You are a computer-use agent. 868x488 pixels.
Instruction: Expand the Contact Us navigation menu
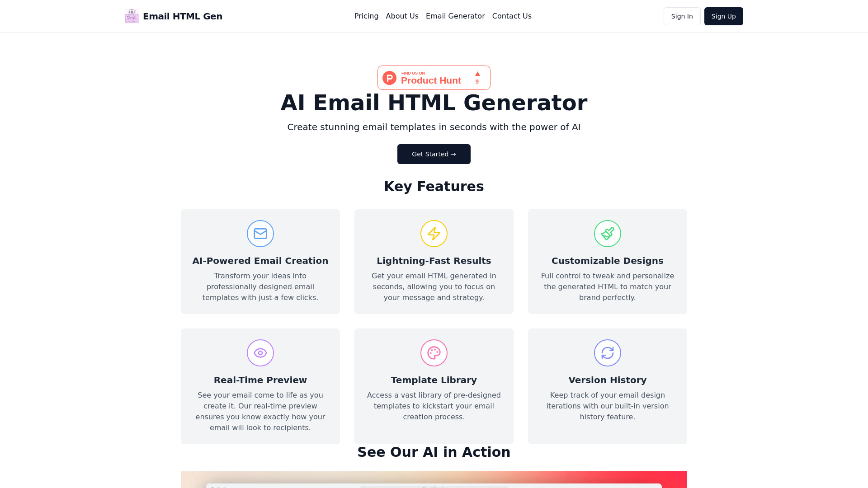pos(511,16)
